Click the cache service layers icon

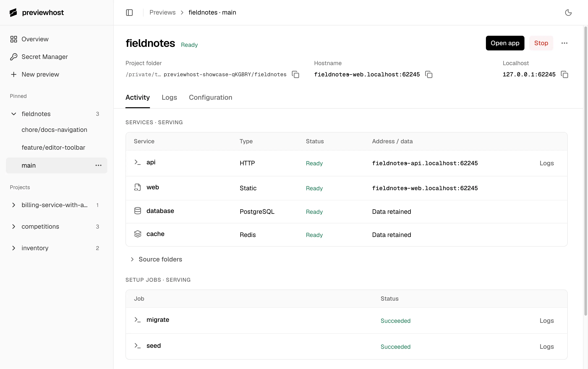pyautogui.click(x=138, y=234)
